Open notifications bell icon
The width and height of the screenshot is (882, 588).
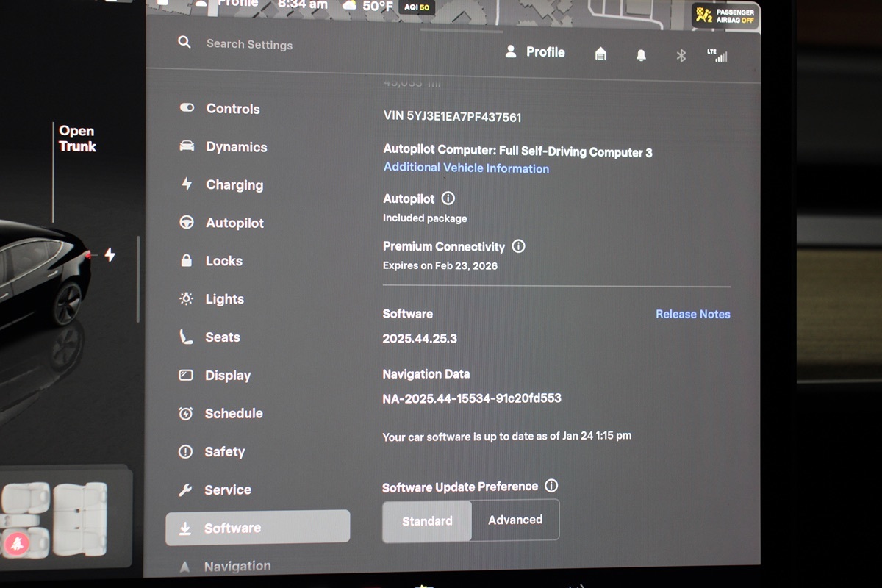tap(641, 55)
